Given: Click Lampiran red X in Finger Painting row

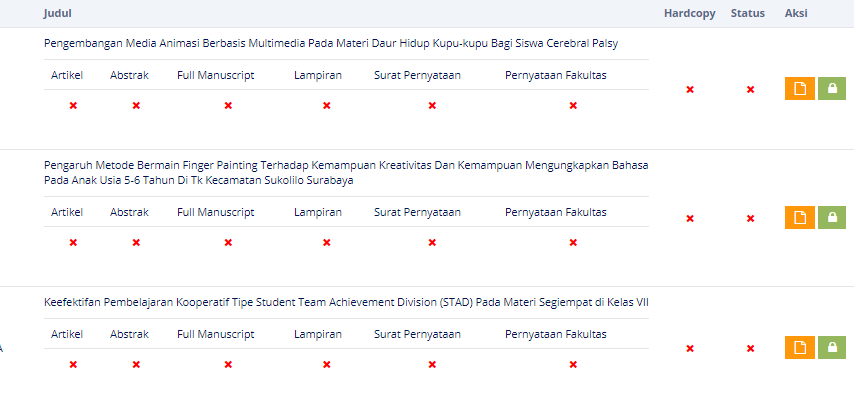Looking at the screenshot, I should coord(326,242).
